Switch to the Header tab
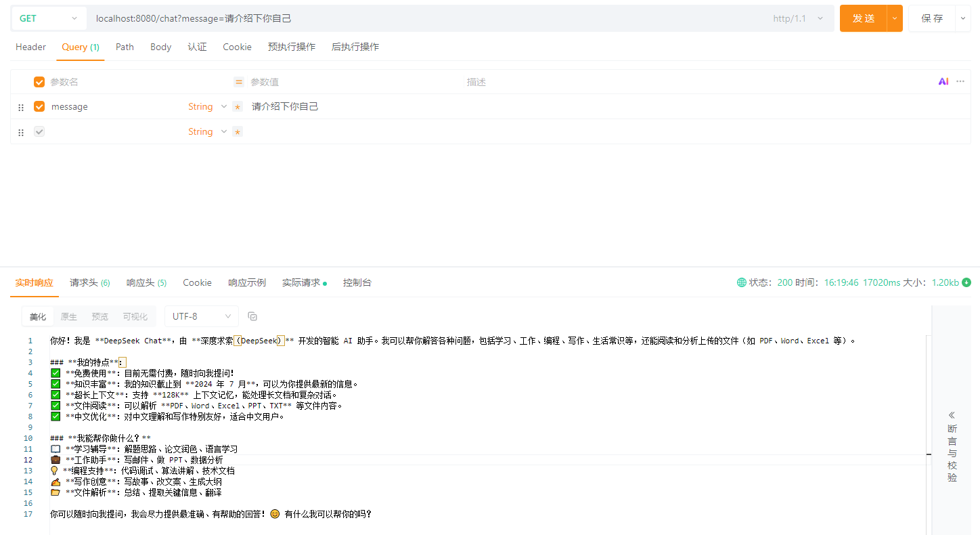Viewport: 980px width, 535px height. coord(30,47)
